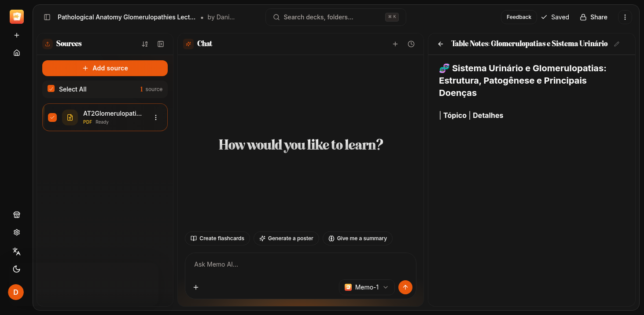The width and height of the screenshot is (644, 315).
Task: Click the home icon in left sidebar
Action: pos(17,53)
